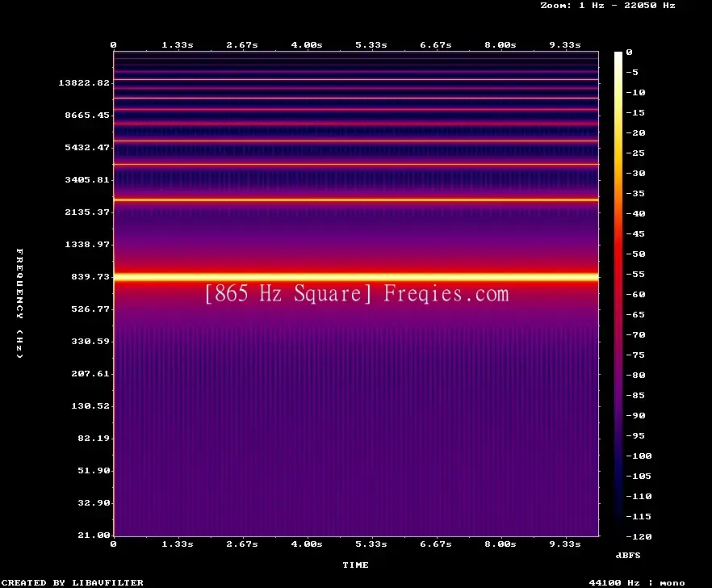Click the -40 value on the dBFS scale
This screenshot has width=712, height=588.
[x=635, y=213]
